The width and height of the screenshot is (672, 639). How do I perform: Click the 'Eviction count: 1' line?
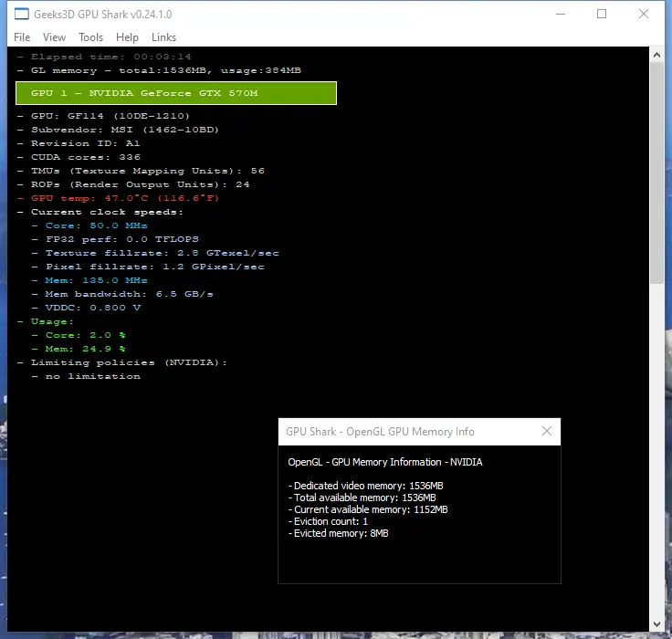click(328, 521)
